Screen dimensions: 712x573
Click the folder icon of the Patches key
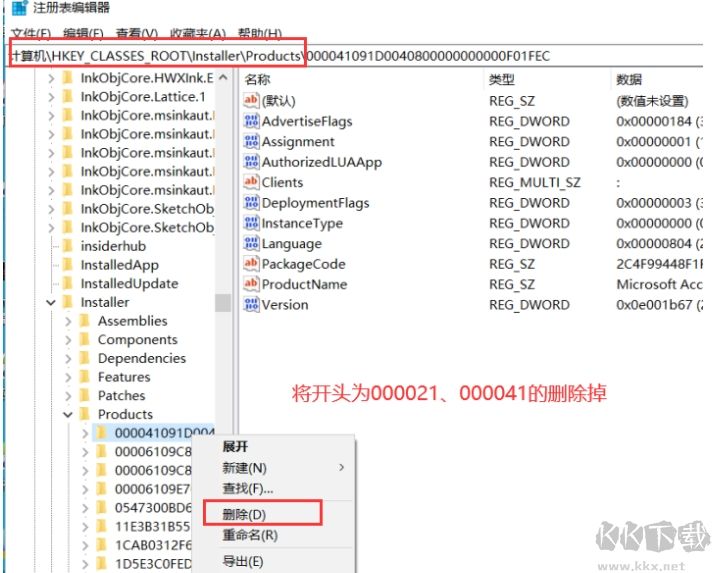[x=84, y=395]
